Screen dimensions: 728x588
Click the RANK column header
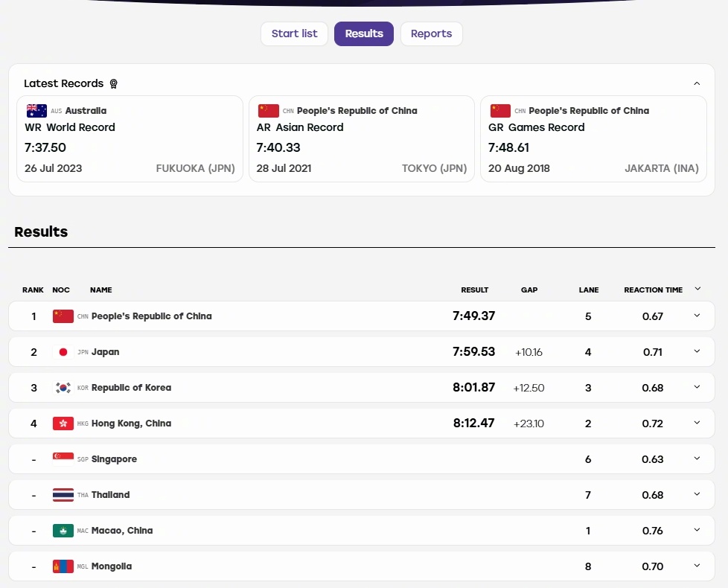pos(33,290)
